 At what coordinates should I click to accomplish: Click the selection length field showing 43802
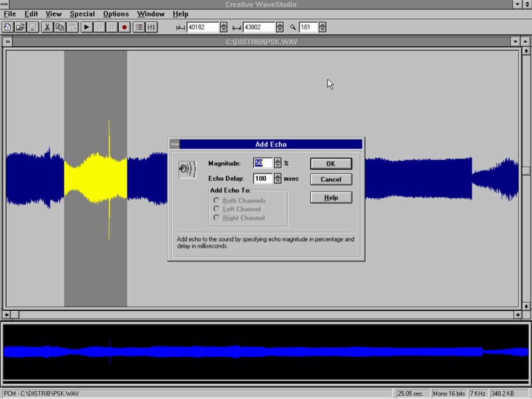(259, 27)
